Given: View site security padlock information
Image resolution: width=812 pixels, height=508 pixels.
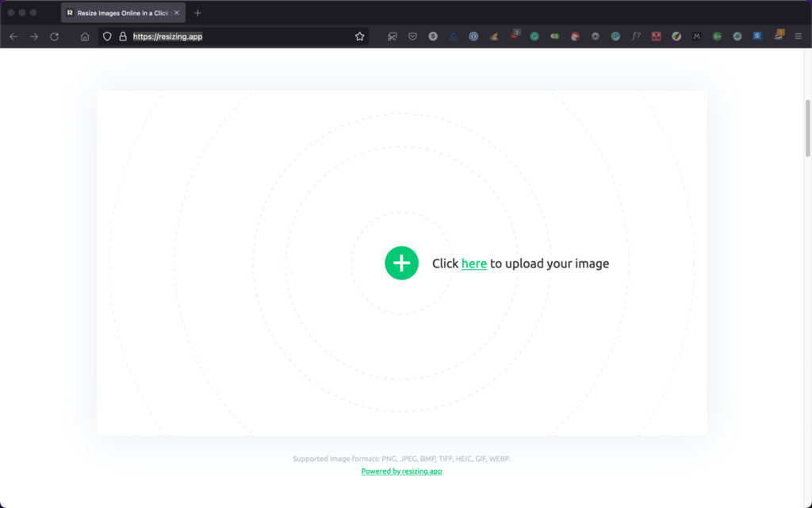Looking at the screenshot, I should 122,37.
